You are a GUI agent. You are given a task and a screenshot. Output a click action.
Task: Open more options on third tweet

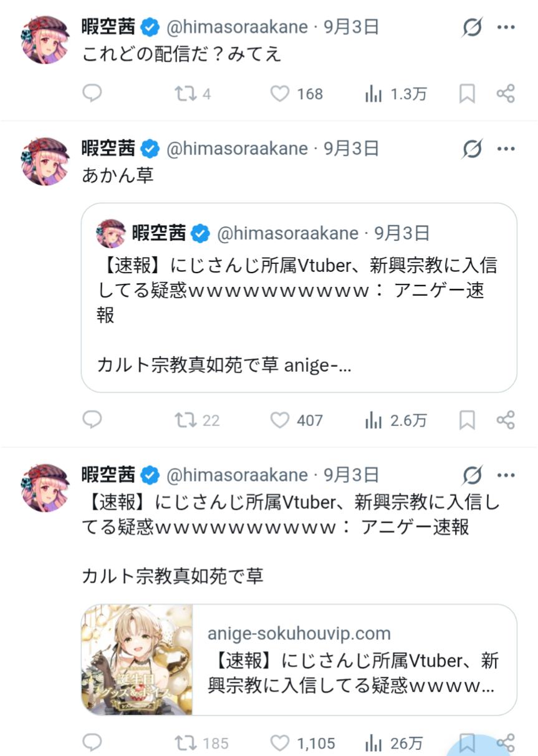(506, 475)
